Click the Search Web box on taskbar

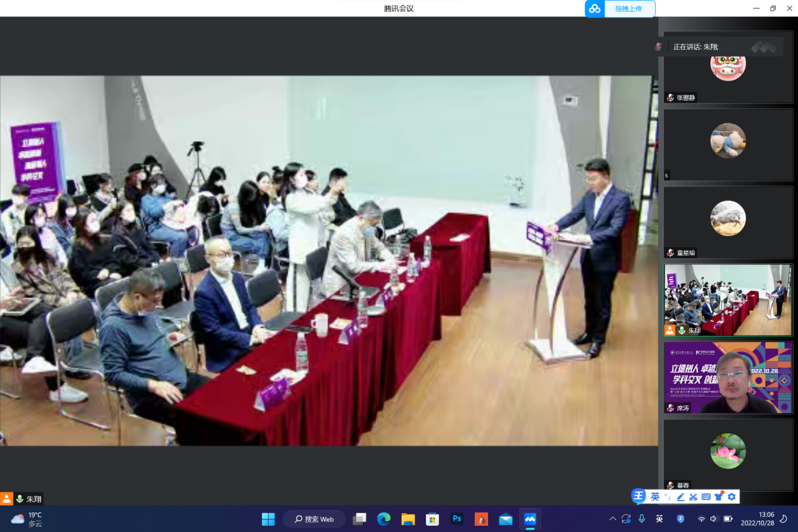tap(314, 519)
